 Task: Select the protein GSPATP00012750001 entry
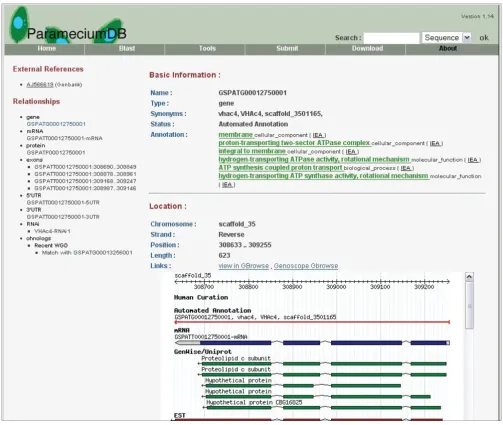coord(56,153)
